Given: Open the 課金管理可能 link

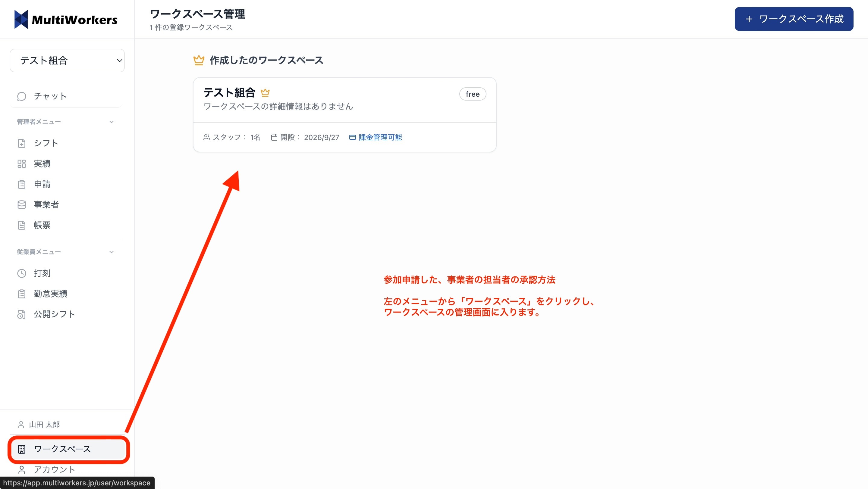Looking at the screenshot, I should click(380, 137).
